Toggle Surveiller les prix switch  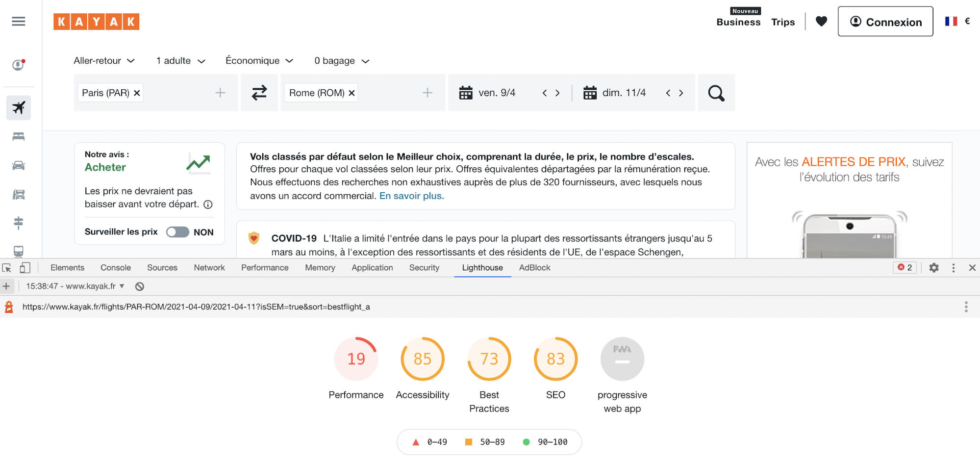(x=177, y=232)
